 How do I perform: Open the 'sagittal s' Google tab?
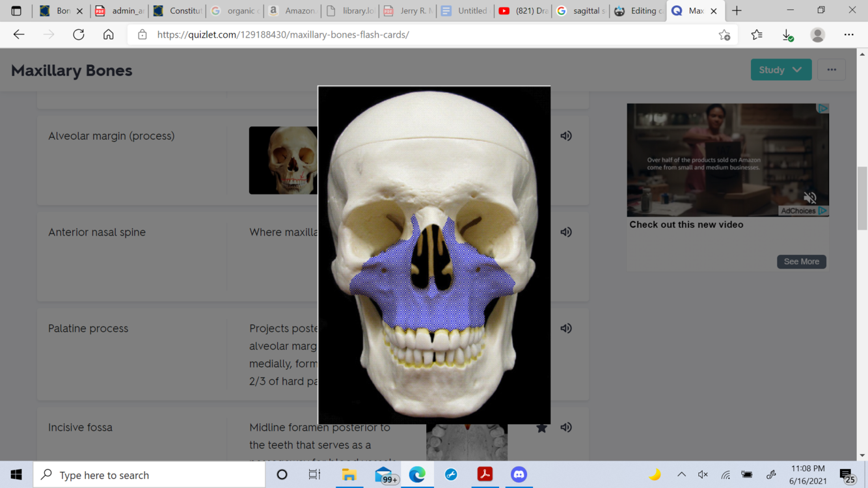(x=580, y=11)
